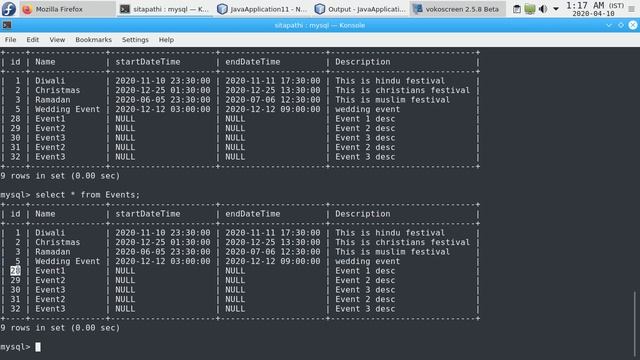Open the View menu
The image size is (640, 360).
tap(57, 40)
